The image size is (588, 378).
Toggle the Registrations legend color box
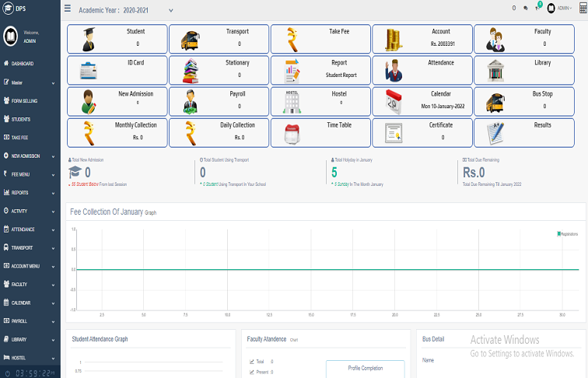558,234
